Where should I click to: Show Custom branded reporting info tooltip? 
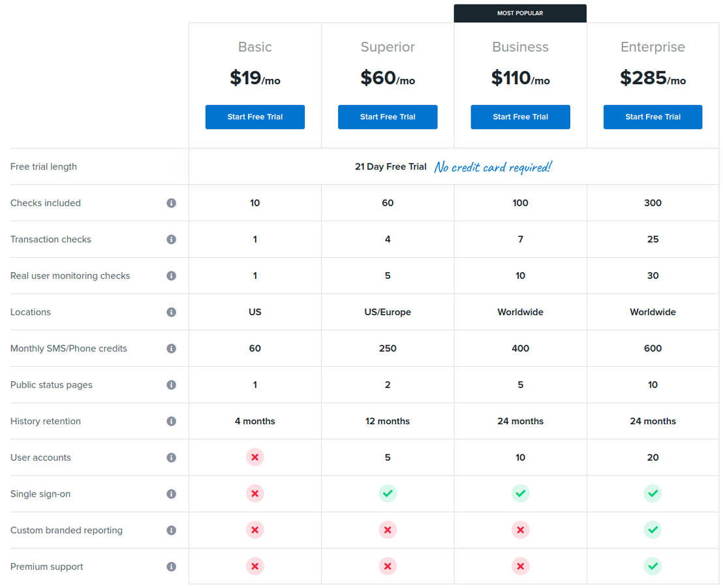click(171, 531)
